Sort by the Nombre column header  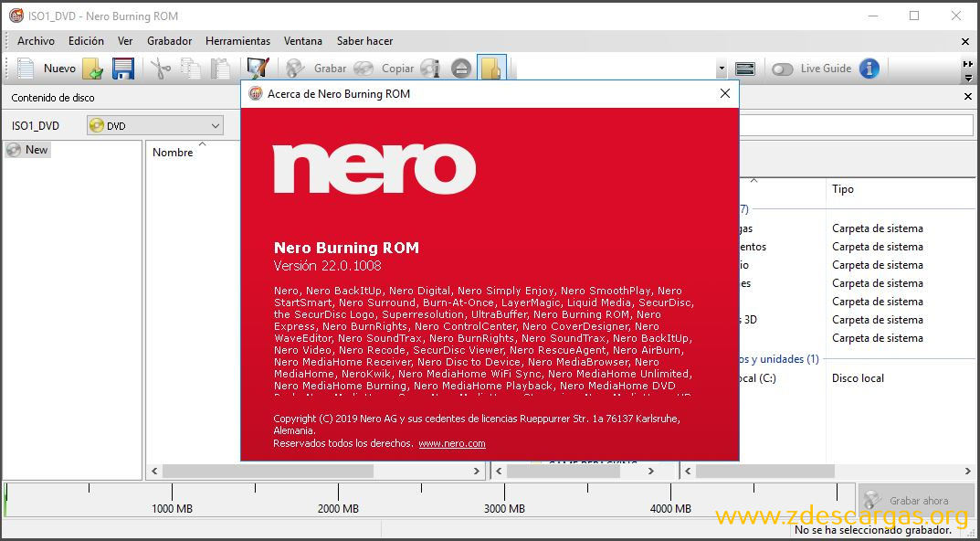point(173,152)
